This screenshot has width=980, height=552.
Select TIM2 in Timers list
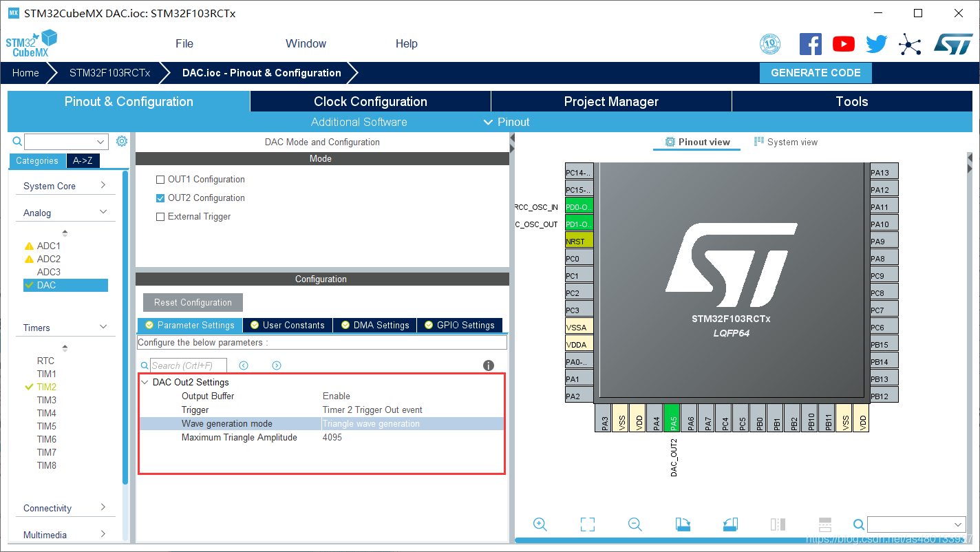[x=47, y=387]
